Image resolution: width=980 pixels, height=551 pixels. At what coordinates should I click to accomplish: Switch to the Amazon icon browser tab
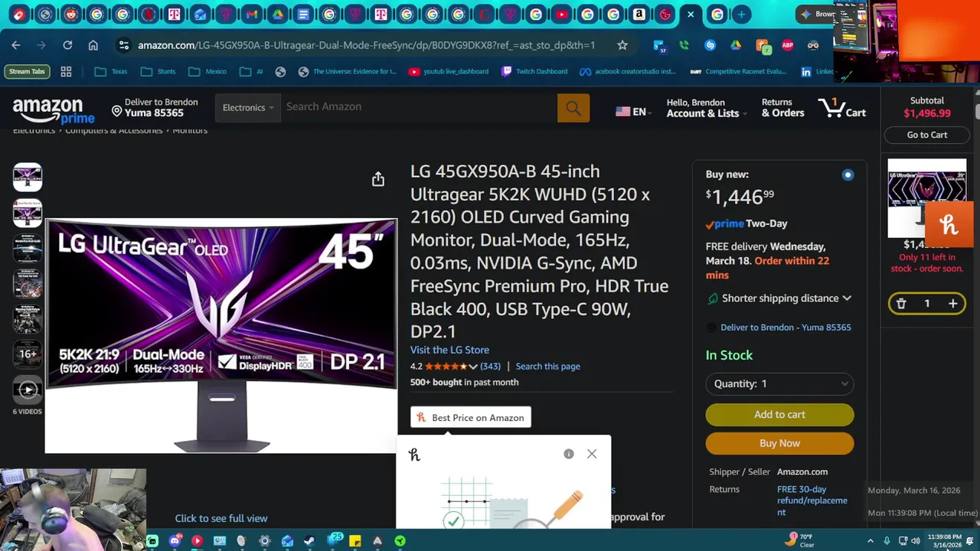(639, 14)
